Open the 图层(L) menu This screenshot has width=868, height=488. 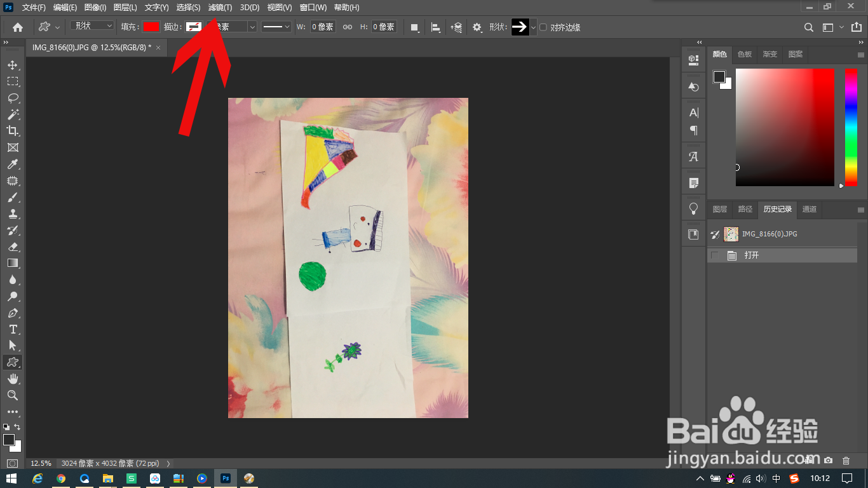tap(125, 8)
